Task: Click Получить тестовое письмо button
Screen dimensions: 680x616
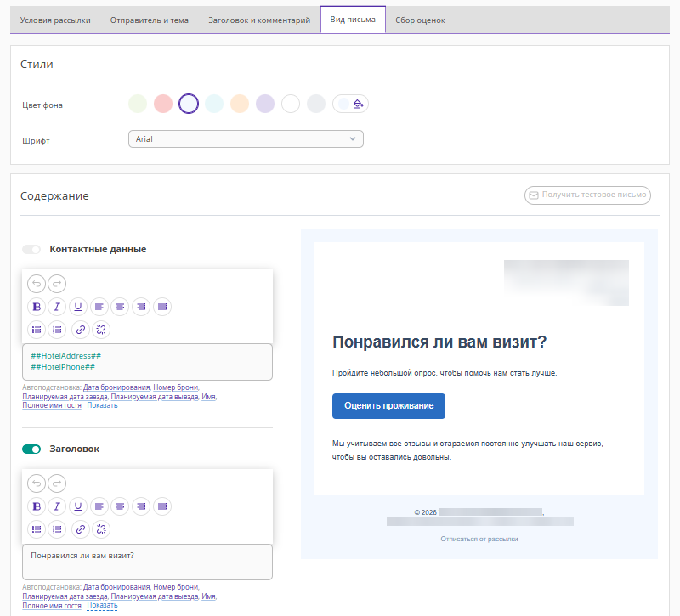Action: [587, 195]
